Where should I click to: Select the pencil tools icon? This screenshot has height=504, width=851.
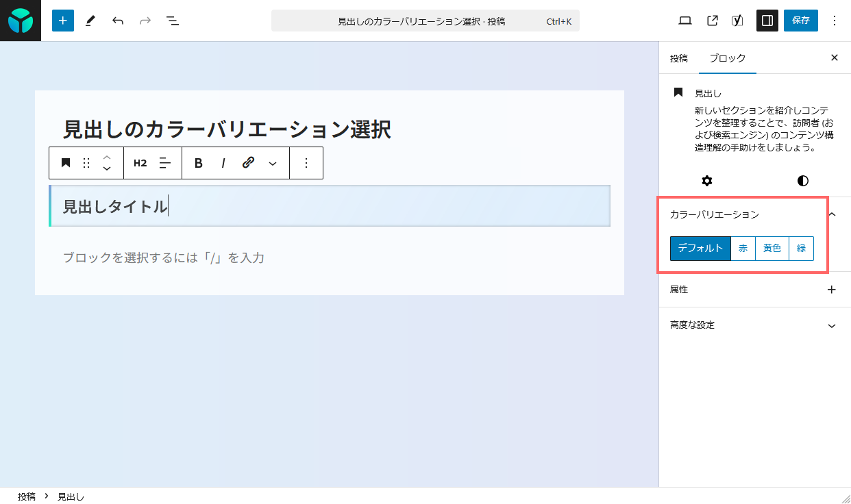pos(90,21)
